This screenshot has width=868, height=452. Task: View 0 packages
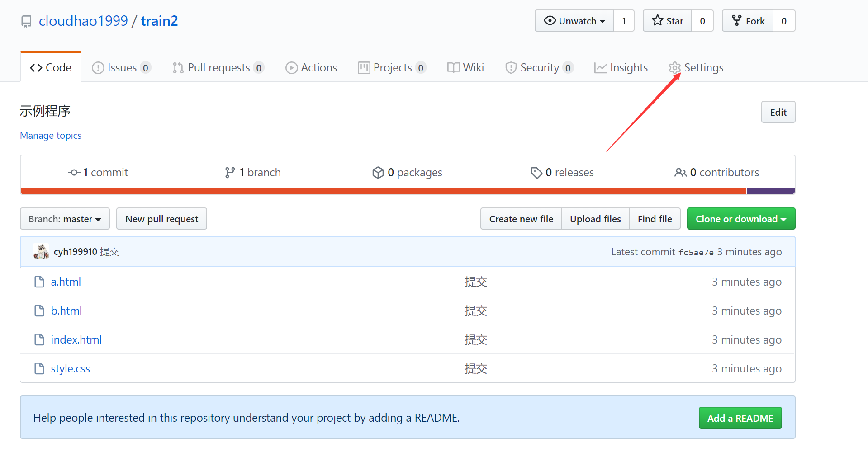coord(407,172)
